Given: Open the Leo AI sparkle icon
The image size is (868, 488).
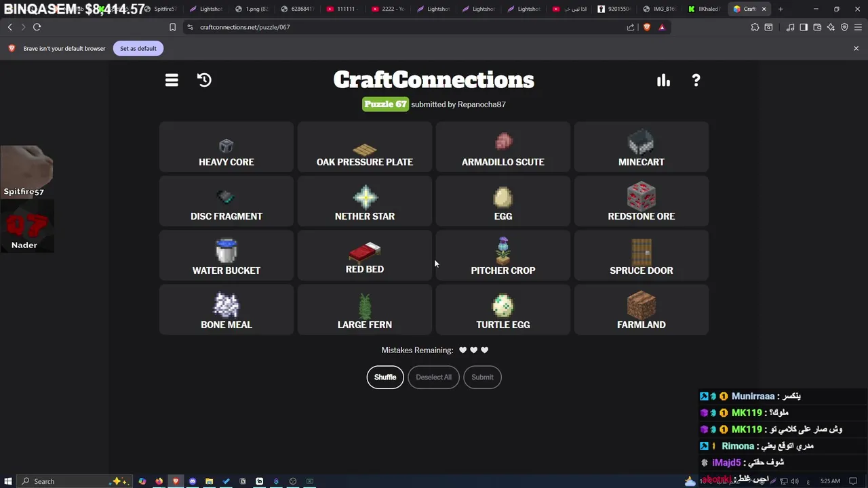Looking at the screenshot, I should click(831, 27).
